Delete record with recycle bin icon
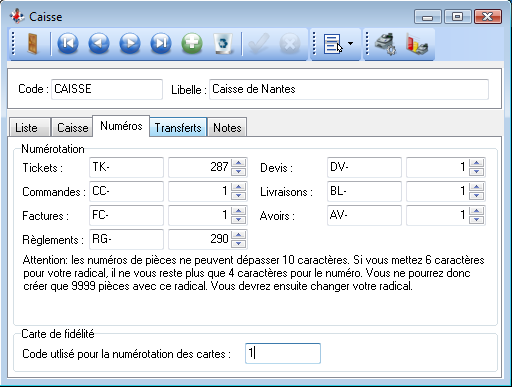 (223, 43)
